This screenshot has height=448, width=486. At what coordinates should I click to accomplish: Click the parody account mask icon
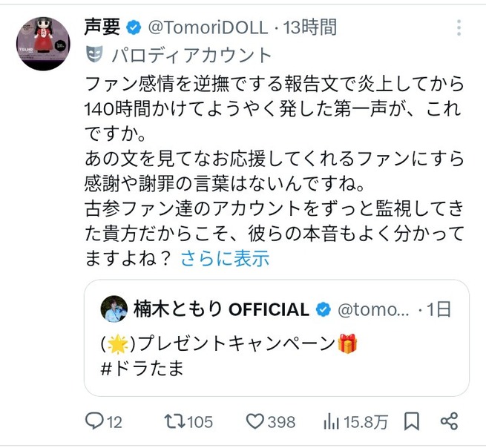(x=94, y=54)
